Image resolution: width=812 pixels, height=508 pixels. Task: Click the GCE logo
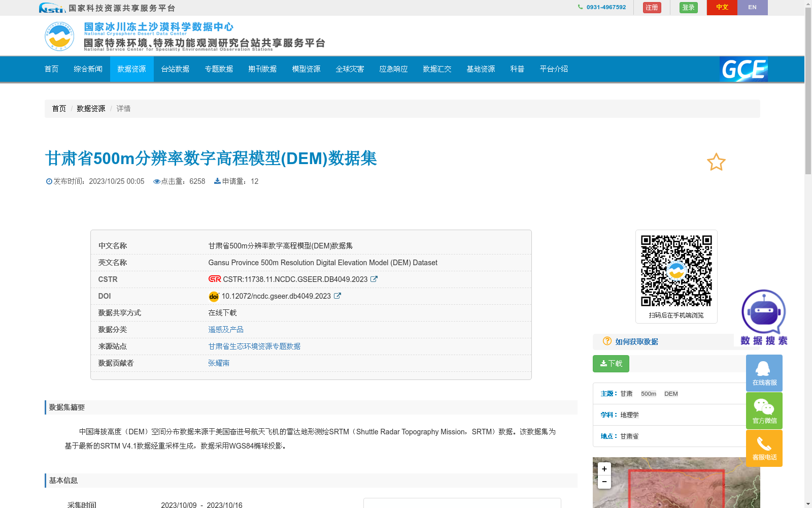743,70
